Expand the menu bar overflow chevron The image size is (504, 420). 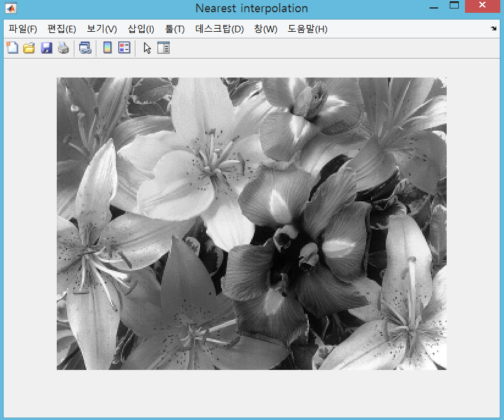[x=494, y=29]
